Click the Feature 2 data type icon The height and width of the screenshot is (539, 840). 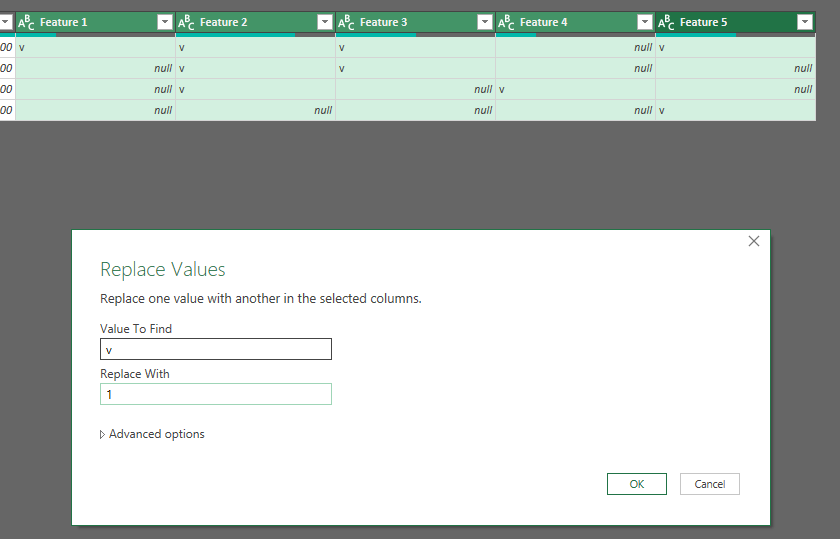tap(186, 23)
